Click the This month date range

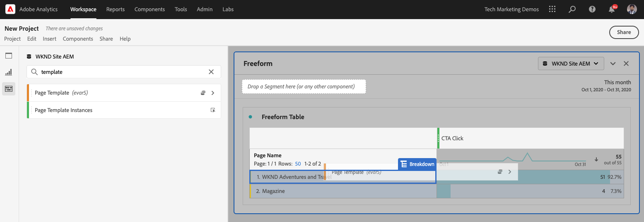point(606,86)
